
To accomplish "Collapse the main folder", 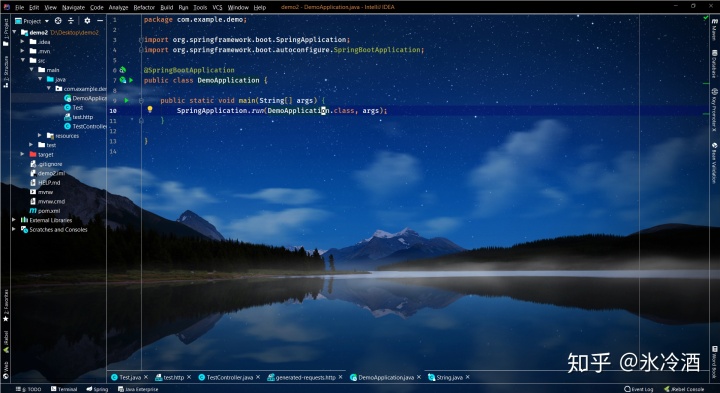I will (31, 70).
